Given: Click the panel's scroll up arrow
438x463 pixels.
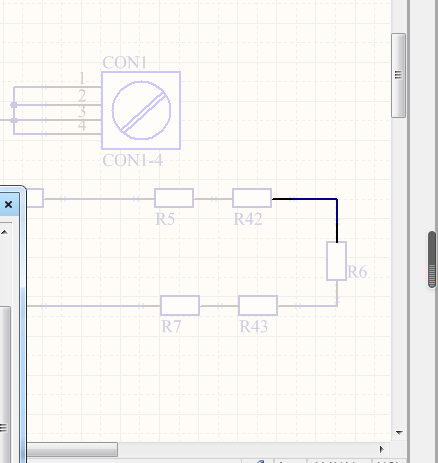Looking at the screenshot, I should tap(5, 232).
